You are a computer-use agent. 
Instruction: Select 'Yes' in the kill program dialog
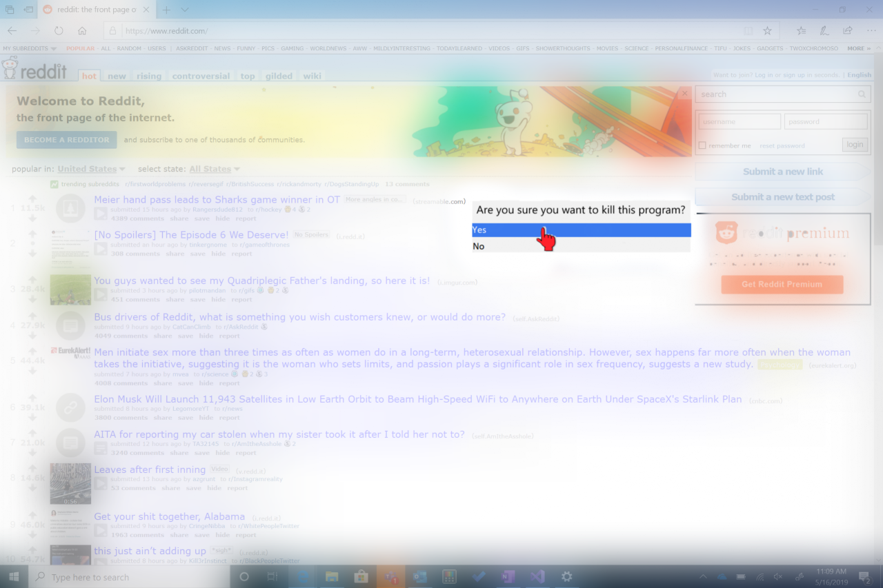click(x=581, y=230)
